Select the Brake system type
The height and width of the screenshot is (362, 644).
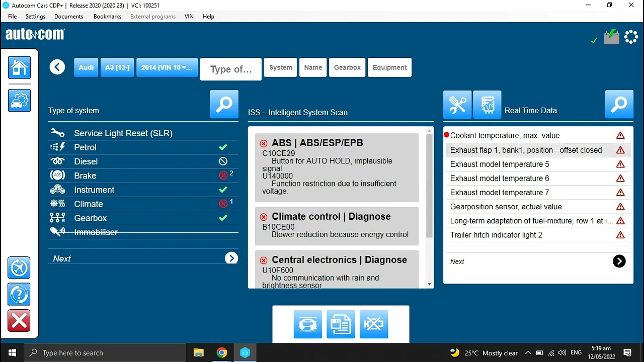[143, 175]
